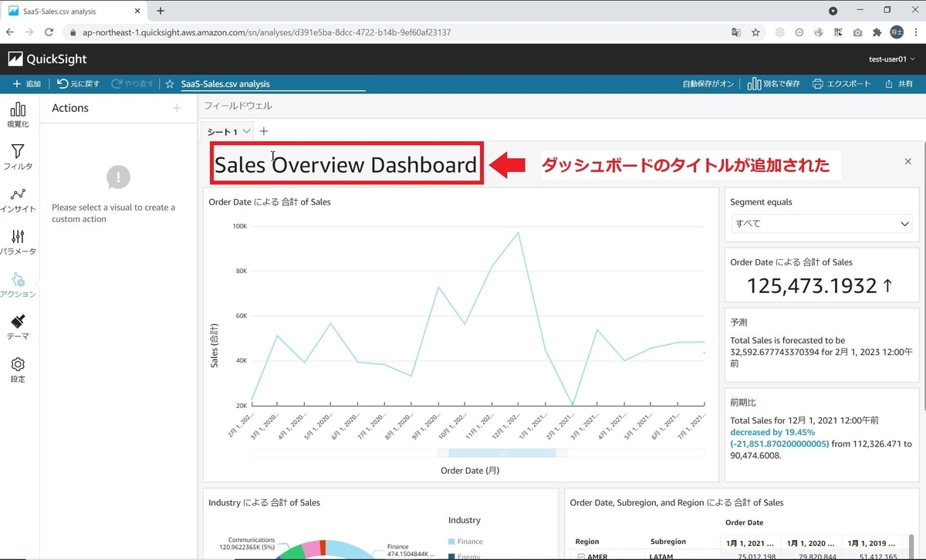The height and width of the screenshot is (560, 926).
Task: Select the アクション (Actions) sidebar icon
Action: point(17,284)
